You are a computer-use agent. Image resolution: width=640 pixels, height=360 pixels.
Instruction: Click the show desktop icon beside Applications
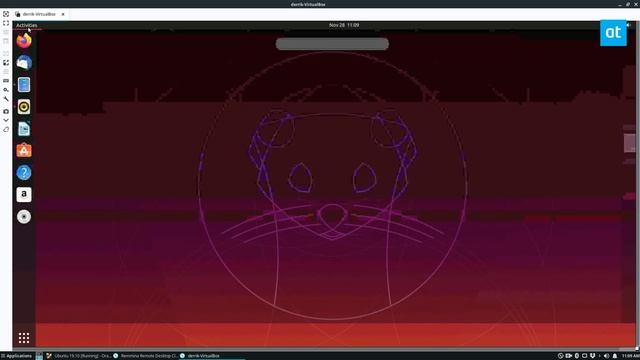(x=39, y=356)
